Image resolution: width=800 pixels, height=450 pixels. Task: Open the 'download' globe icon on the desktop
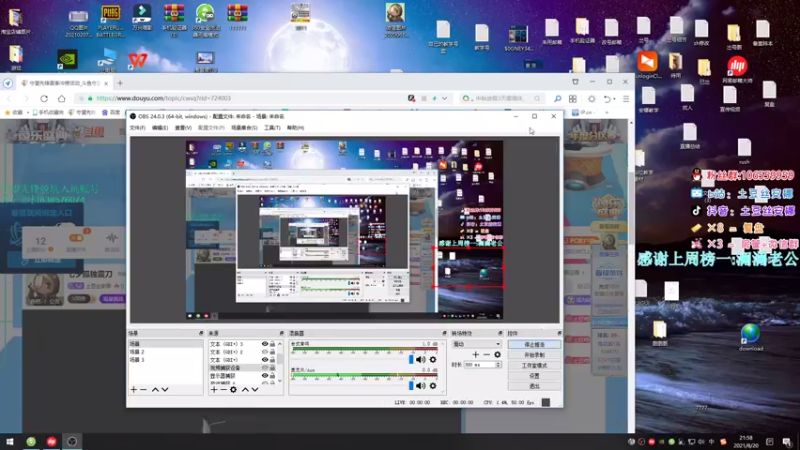coord(751,337)
